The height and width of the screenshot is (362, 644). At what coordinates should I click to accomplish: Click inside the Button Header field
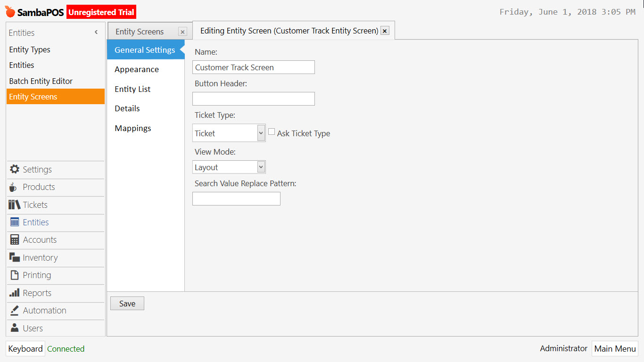pyautogui.click(x=253, y=99)
